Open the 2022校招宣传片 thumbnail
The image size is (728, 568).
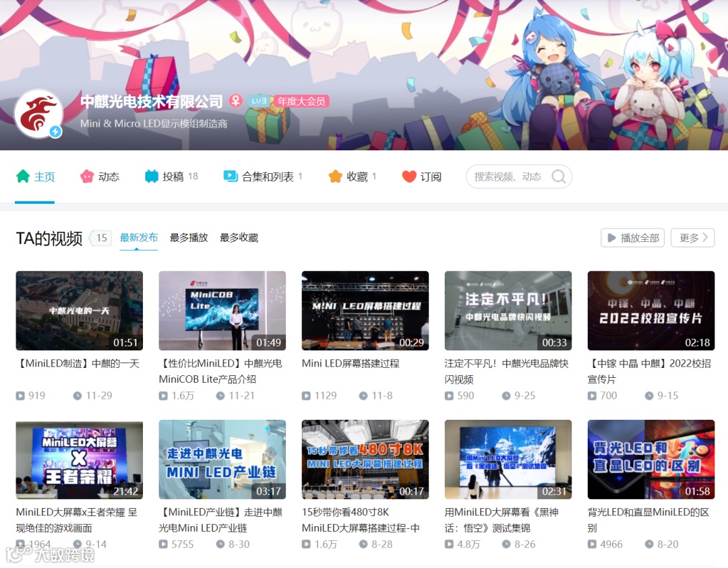(651, 311)
